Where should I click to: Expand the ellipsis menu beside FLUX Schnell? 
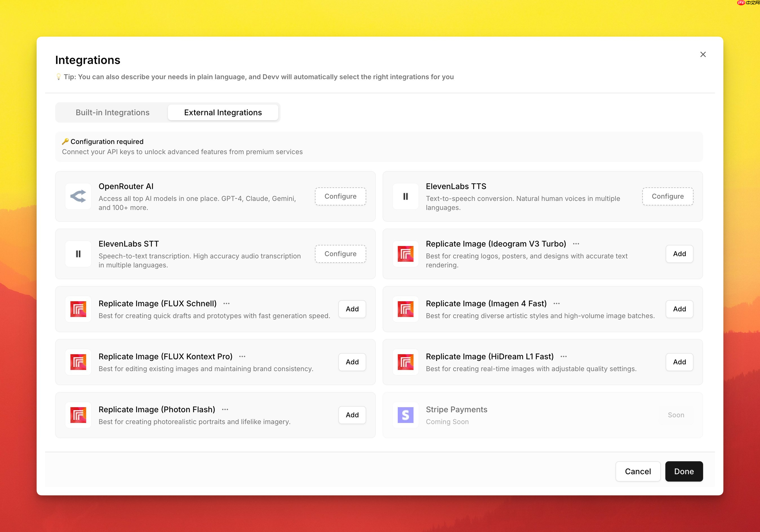coord(226,303)
